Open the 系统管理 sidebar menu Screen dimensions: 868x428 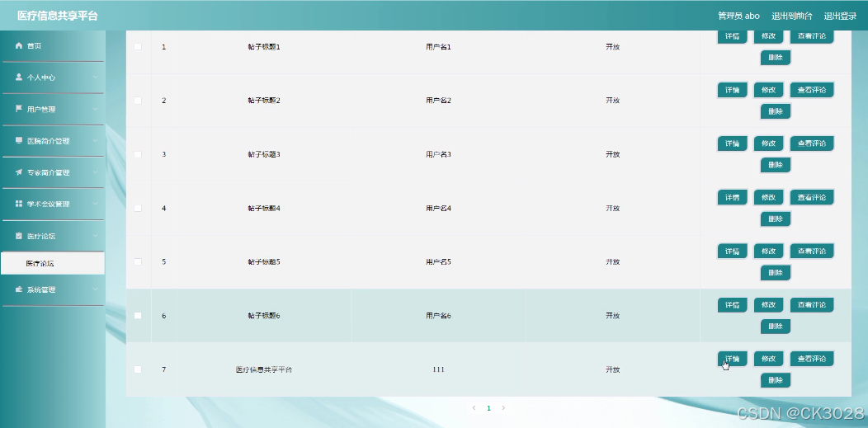[x=52, y=289]
